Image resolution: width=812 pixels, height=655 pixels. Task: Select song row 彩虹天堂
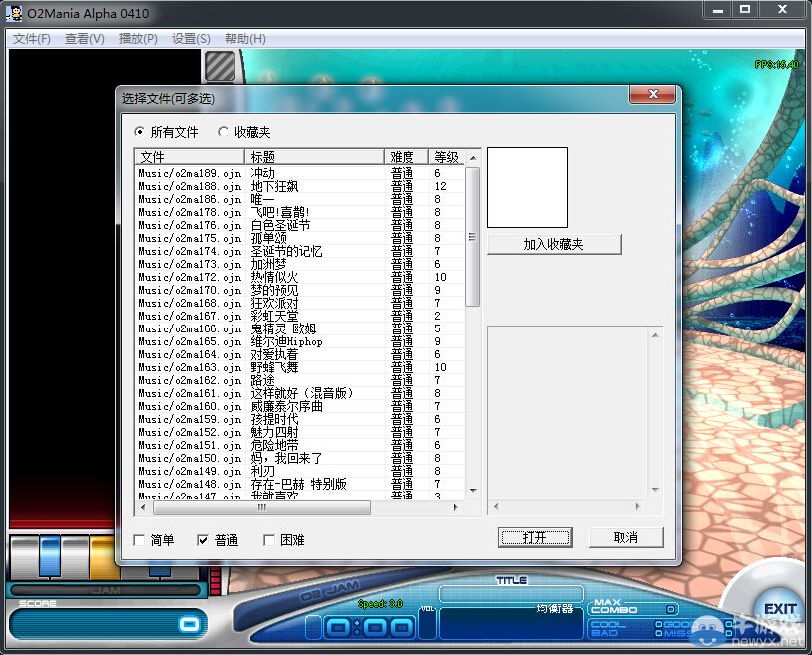tap(301, 316)
